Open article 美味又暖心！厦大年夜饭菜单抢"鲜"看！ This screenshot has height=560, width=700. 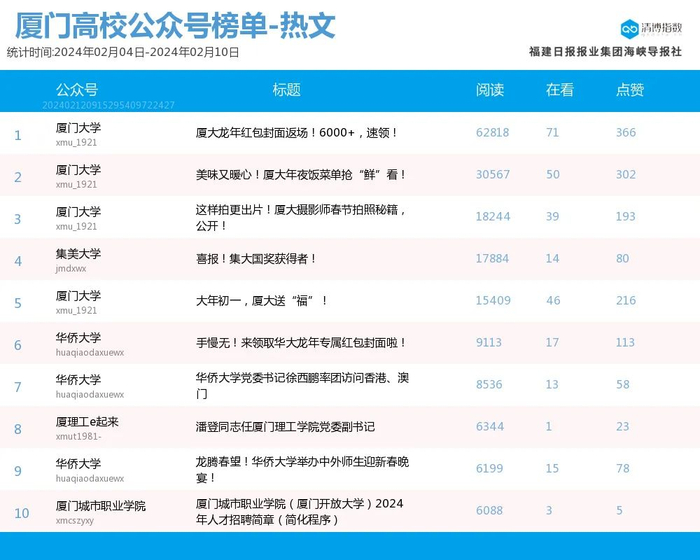301,175
